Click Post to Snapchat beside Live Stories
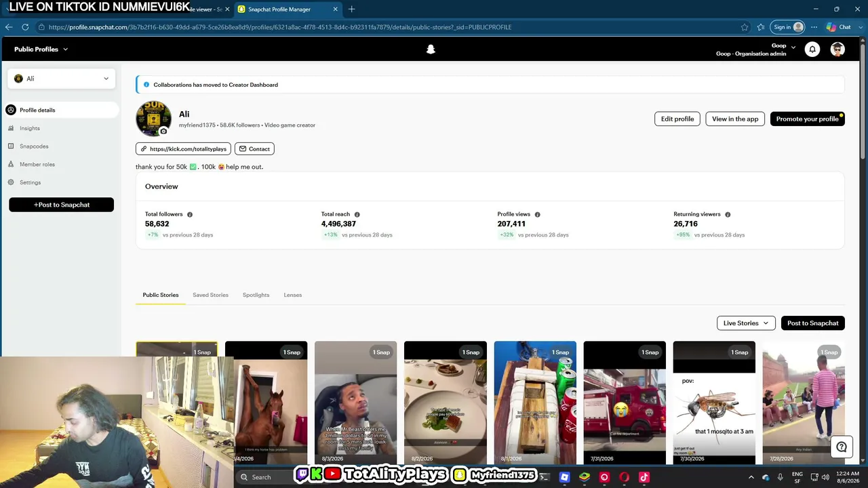This screenshot has width=868, height=488. point(813,323)
